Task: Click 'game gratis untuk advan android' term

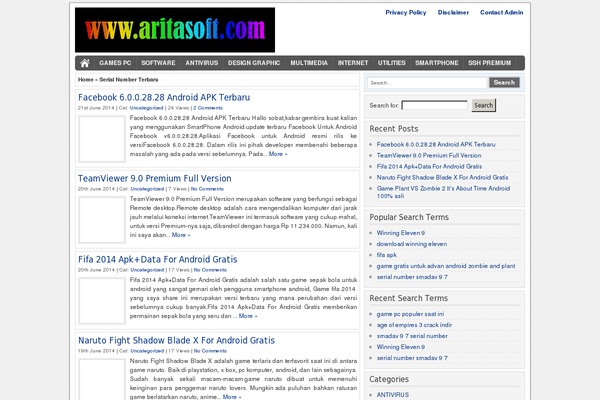Action: point(446,266)
